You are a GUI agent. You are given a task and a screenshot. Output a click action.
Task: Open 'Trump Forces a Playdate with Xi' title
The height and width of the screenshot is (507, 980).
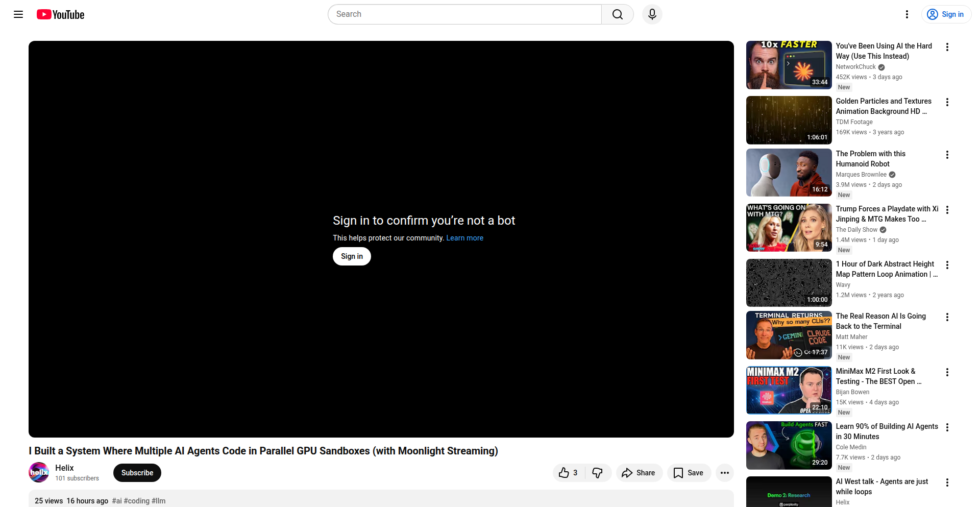(887, 214)
